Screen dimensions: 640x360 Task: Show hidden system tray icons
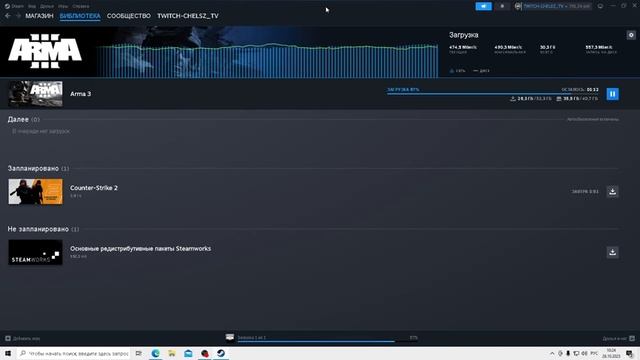[552, 353]
